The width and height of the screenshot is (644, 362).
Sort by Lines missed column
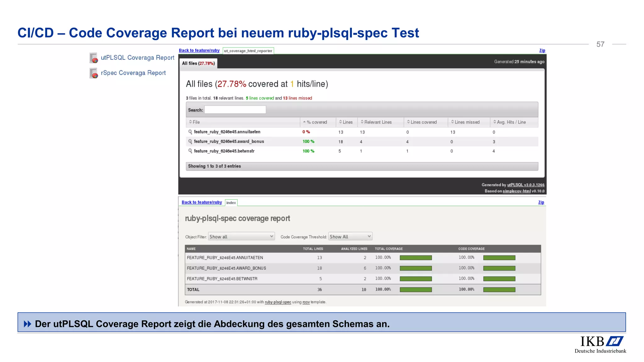469,122
